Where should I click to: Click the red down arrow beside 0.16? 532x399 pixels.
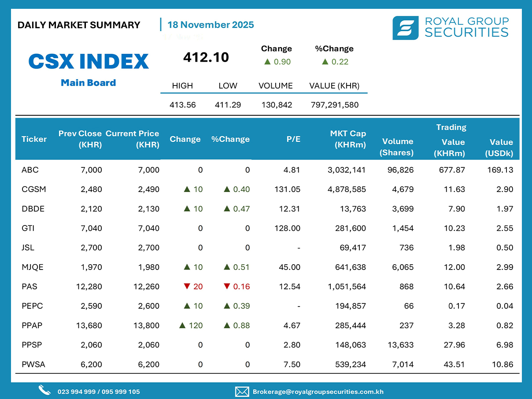[x=227, y=287]
